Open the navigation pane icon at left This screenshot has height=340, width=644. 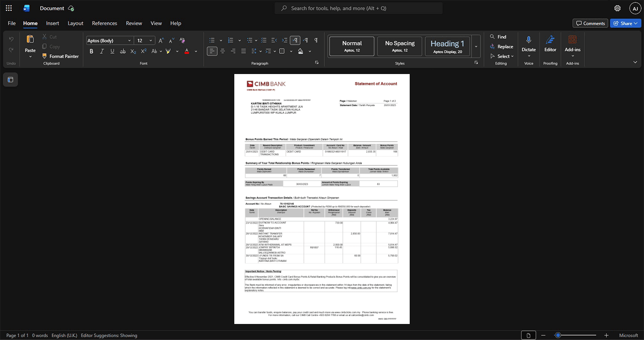pyautogui.click(x=10, y=80)
